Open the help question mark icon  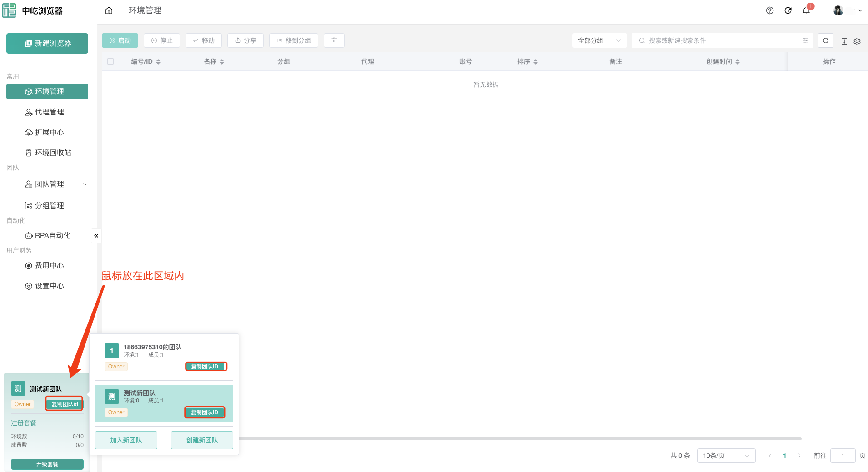click(x=769, y=10)
